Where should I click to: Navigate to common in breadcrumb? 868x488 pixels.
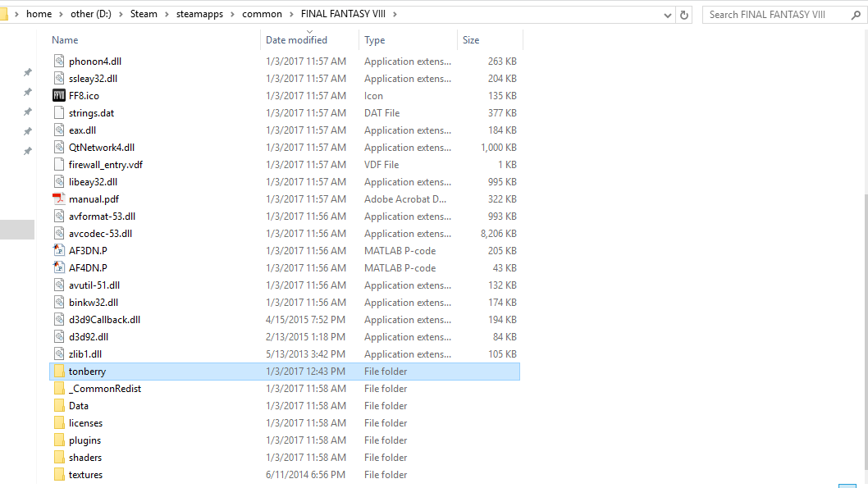tap(262, 14)
